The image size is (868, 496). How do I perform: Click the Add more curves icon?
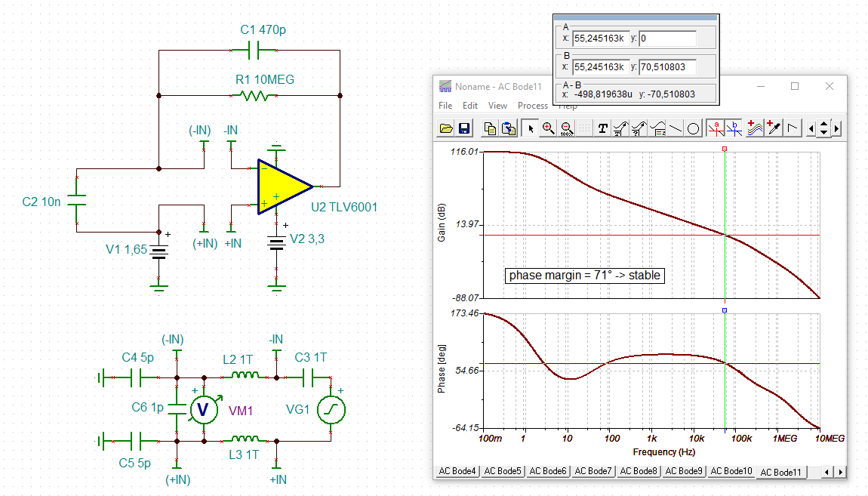click(x=754, y=128)
